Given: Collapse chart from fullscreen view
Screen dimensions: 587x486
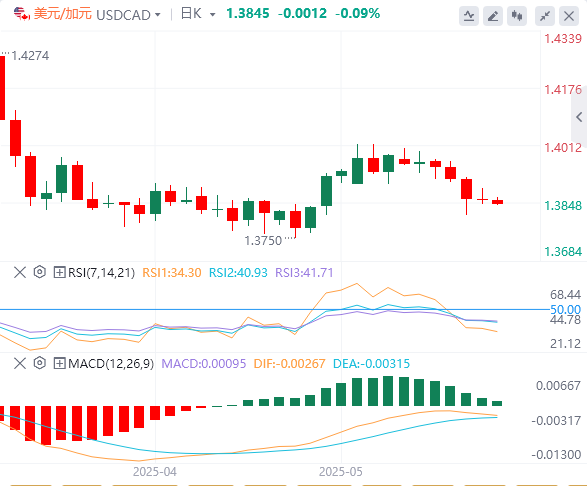Looking at the screenshot, I should click(545, 16).
